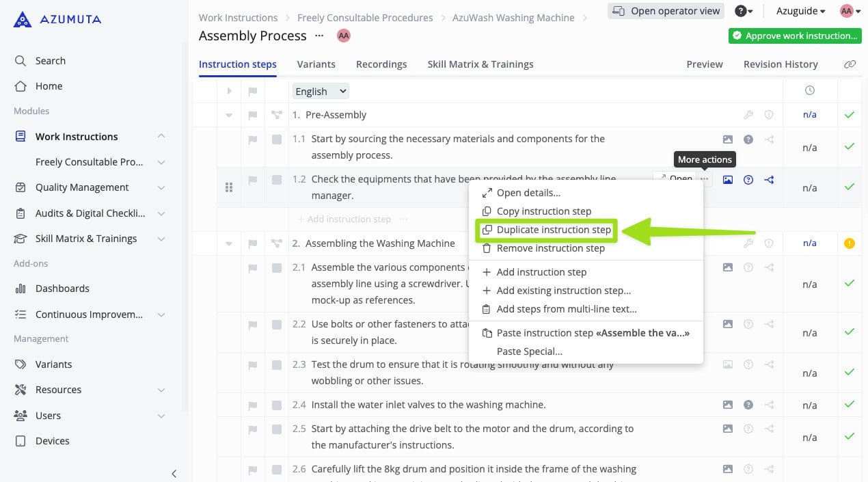Image resolution: width=868 pixels, height=482 pixels.
Task: Open the help bubble icon on step 1.1
Action: click(748, 139)
